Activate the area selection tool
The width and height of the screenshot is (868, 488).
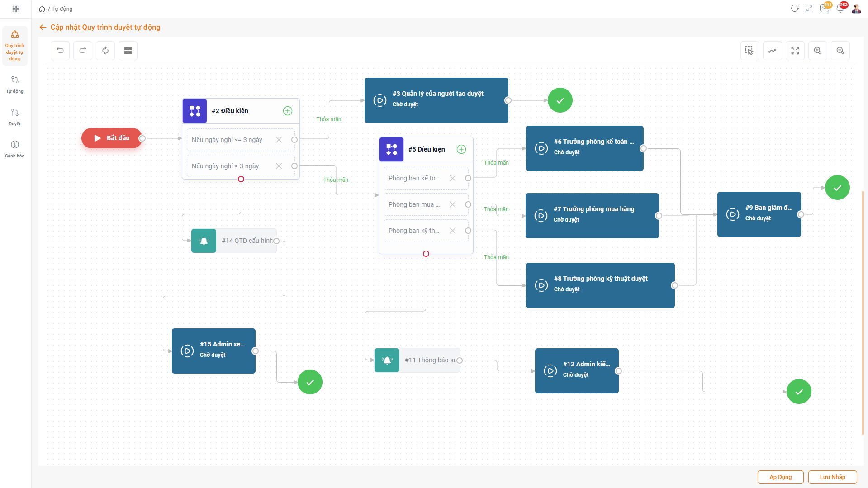pos(749,51)
